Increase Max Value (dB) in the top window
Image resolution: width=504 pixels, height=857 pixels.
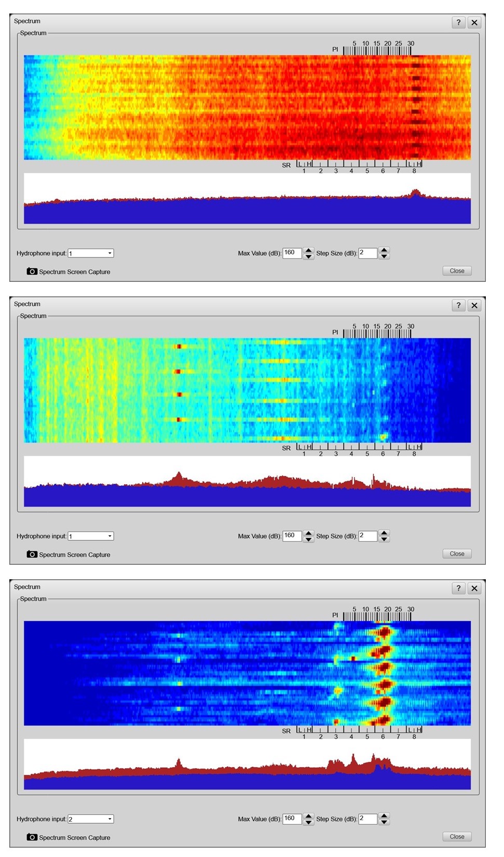coord(309,250)
